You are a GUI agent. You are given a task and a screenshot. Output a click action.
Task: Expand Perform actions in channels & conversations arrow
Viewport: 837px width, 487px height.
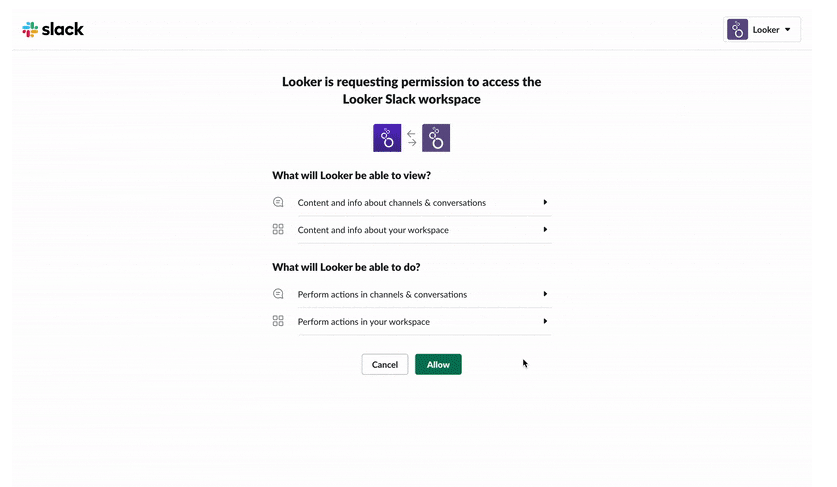click(545, 294)
